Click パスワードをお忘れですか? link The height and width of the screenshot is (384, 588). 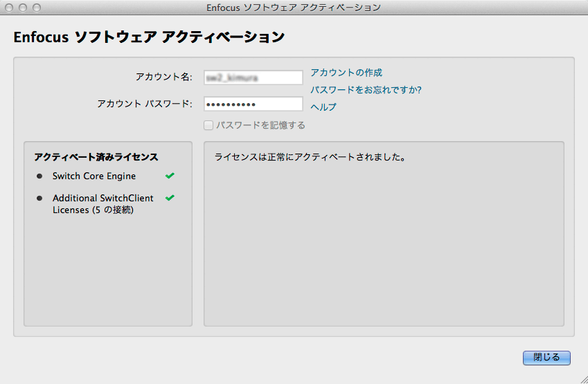(366, 90)
